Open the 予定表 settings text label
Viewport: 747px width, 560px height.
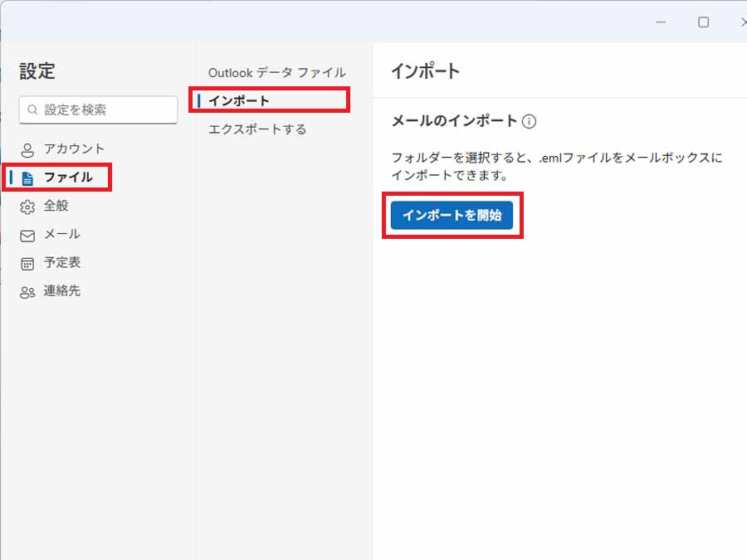[x=62, y=263]
